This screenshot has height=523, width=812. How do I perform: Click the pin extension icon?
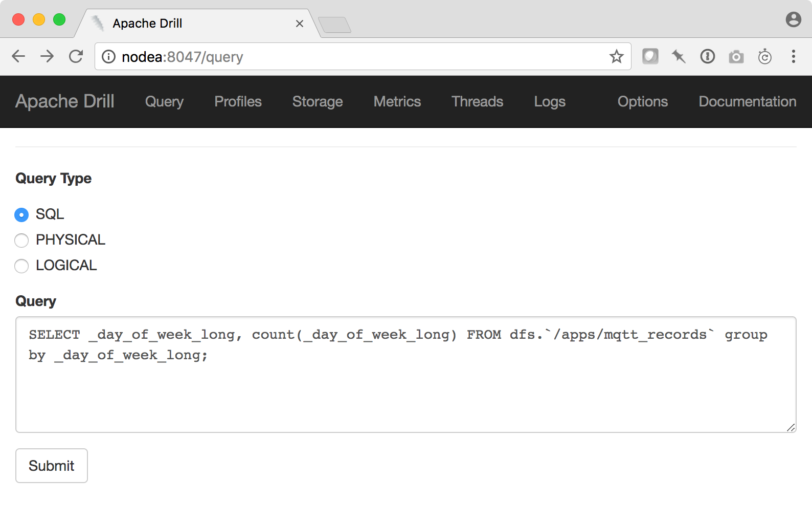(679, 56)
